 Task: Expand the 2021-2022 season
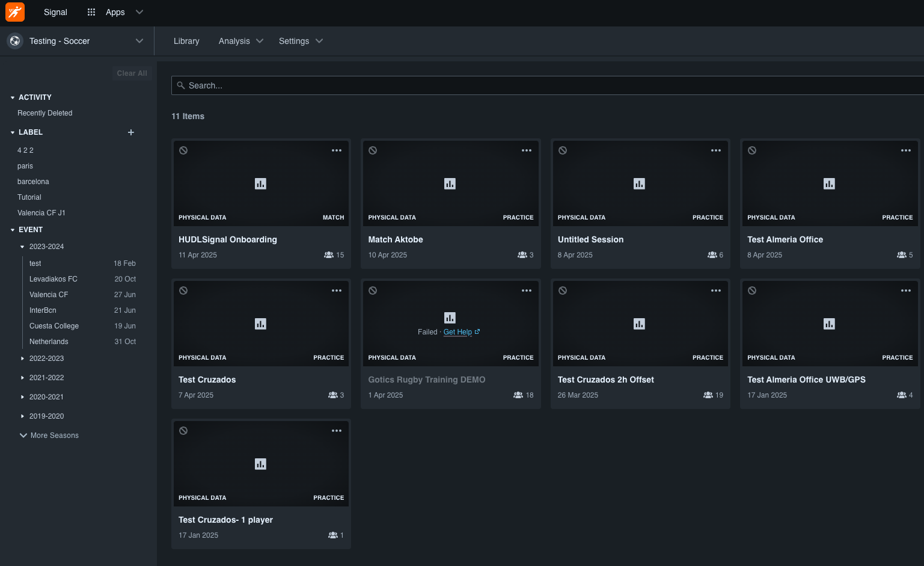(22, 378)
